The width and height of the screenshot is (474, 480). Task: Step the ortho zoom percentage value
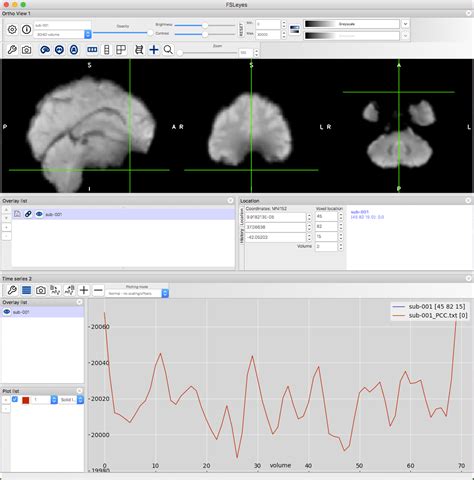click(x=256, y=53)
